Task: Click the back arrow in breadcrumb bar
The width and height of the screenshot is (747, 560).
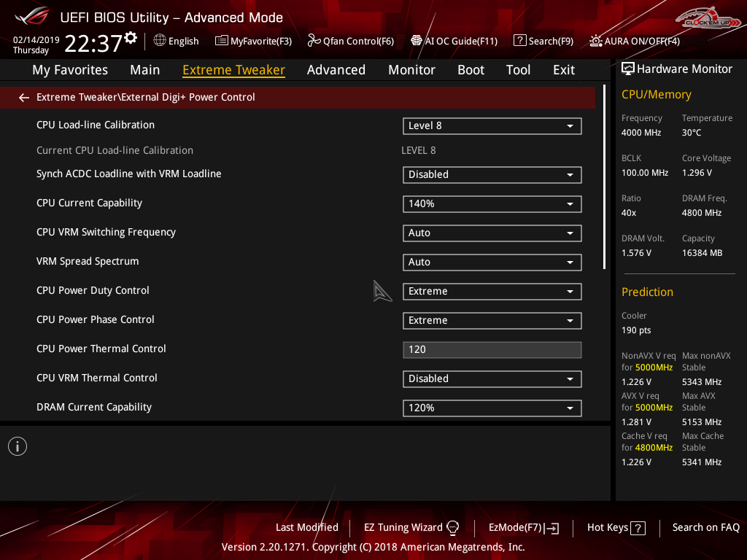Action: 24,97
